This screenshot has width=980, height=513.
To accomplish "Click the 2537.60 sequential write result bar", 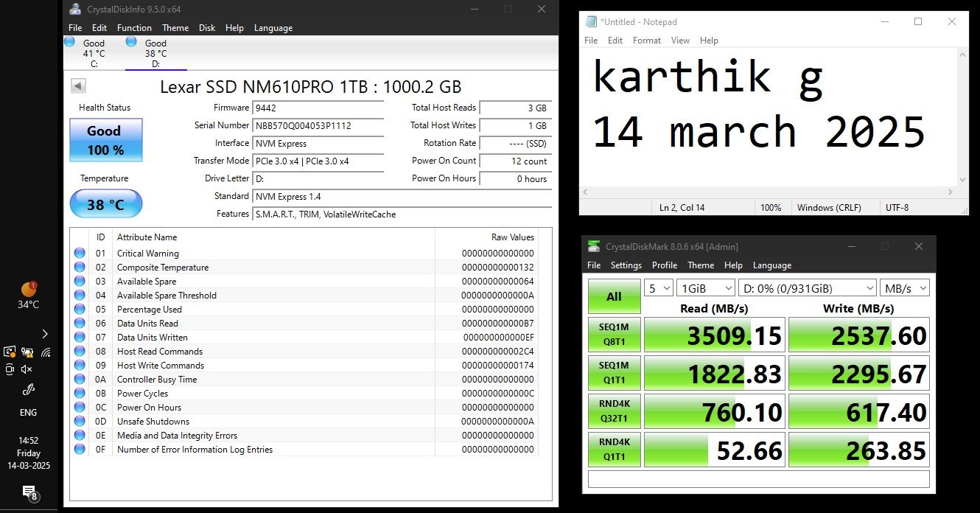I will pyautogui.click(x=859, y=335).
